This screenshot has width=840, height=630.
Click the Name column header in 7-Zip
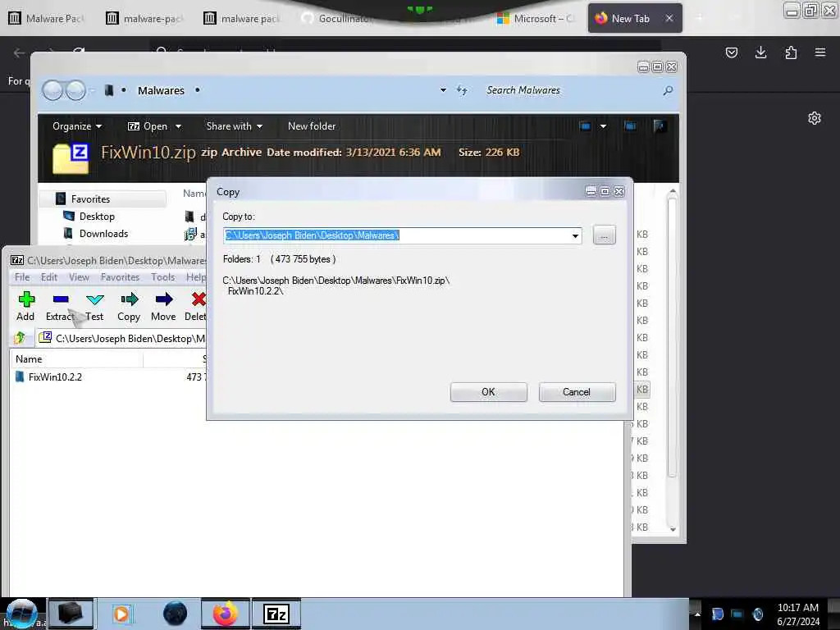click(x=76, y=359)
